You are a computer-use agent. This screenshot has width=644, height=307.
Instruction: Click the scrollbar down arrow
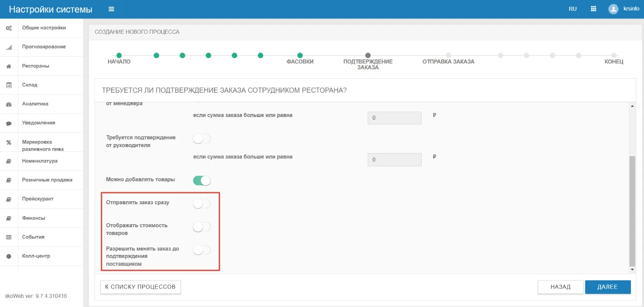pyautogui.click(x=632, y=269)
